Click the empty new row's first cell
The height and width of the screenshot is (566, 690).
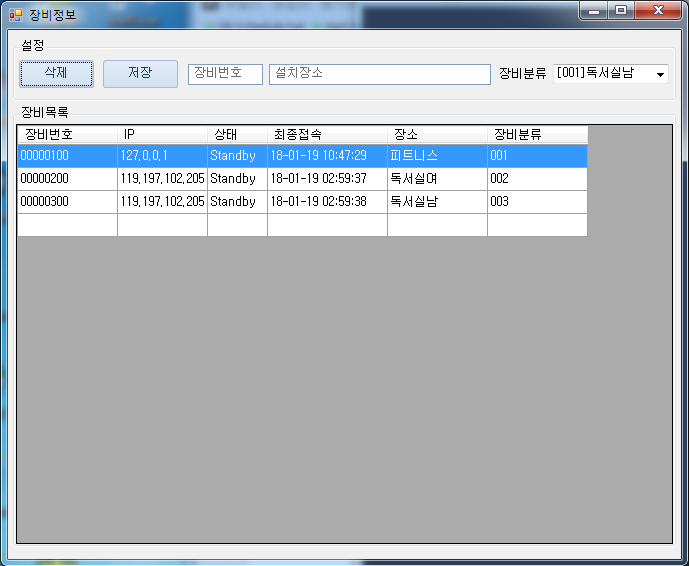click(67, 225)
